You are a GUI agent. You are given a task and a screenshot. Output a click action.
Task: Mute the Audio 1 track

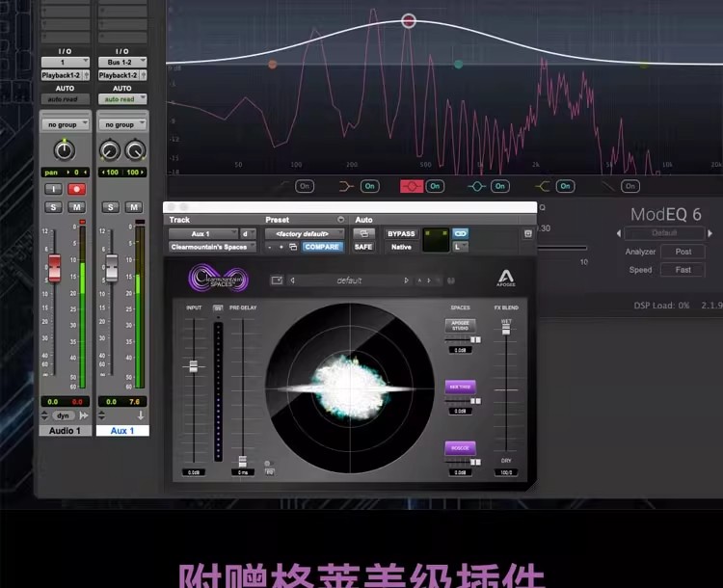[76, 207]
